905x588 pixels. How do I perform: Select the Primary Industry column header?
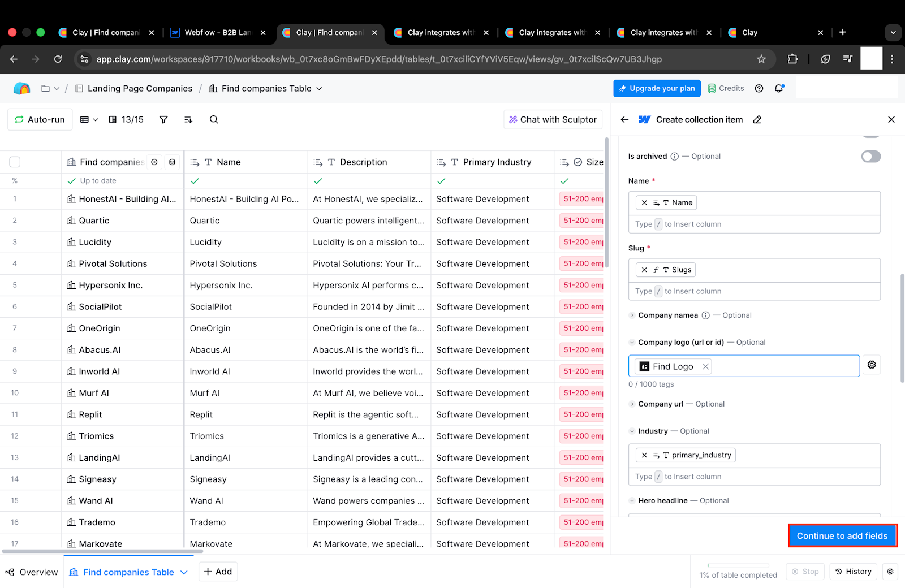pyautogui.click(x=493, y=162)
